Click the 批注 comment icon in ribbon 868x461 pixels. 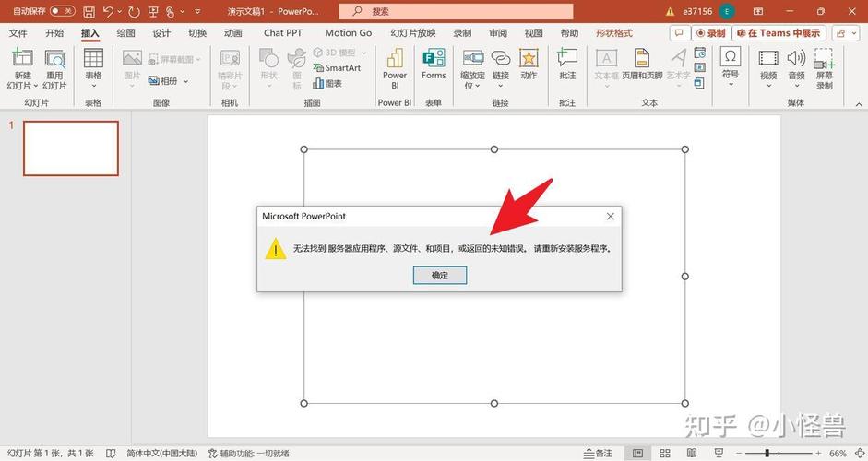pos(567,65)
